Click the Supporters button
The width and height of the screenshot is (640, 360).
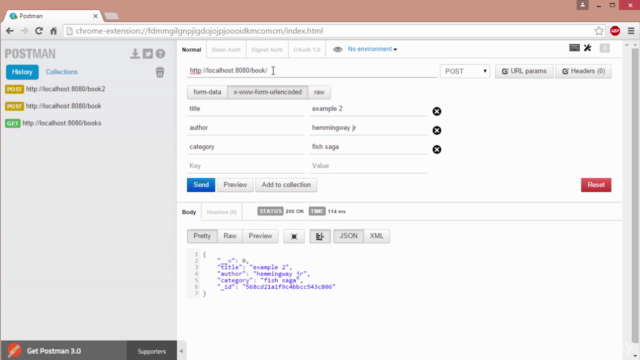151,351
